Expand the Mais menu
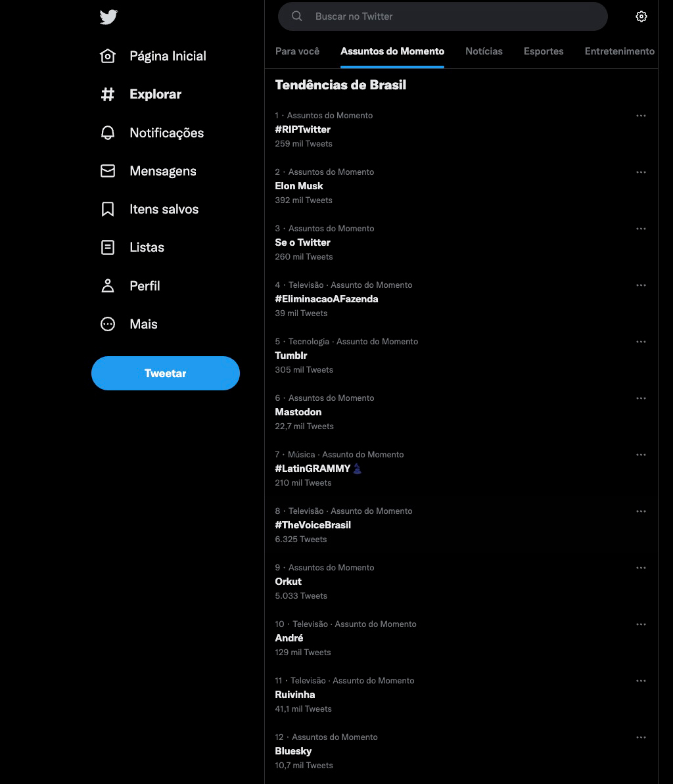The height and width of the screenshot is (784, 673). [129, 324]
